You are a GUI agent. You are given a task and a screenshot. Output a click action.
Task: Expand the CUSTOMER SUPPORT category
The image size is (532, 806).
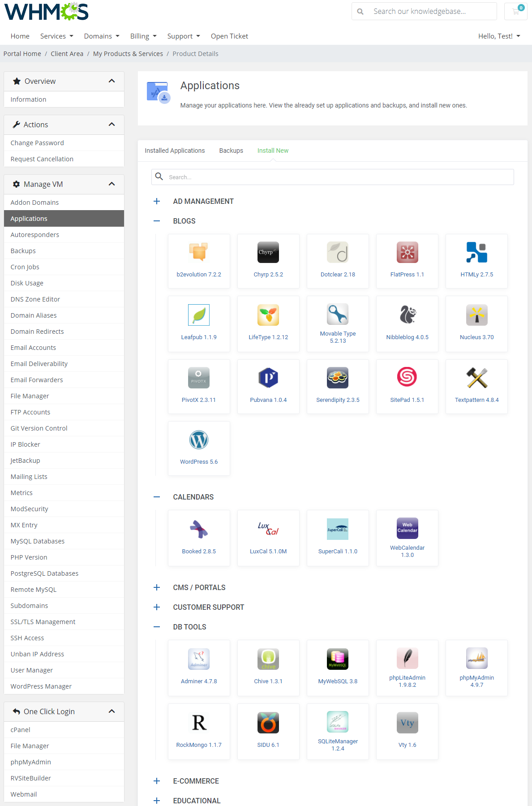click(157, 607)
